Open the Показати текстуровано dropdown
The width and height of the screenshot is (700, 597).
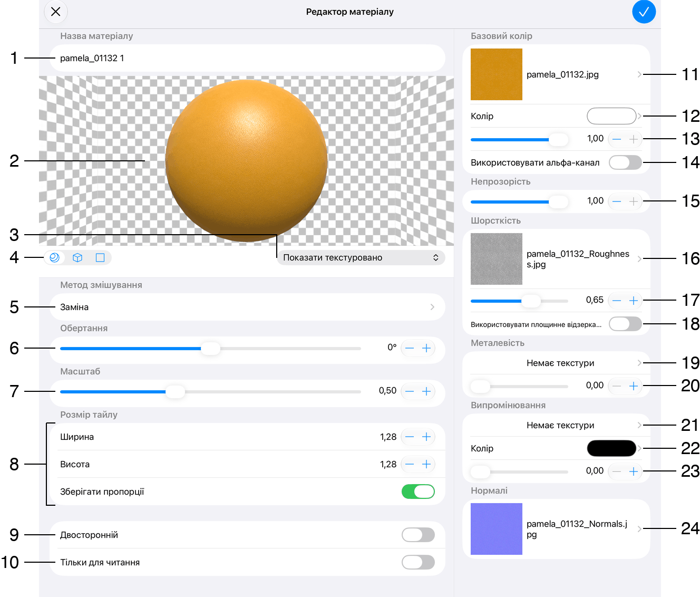[x=361, y=257]
